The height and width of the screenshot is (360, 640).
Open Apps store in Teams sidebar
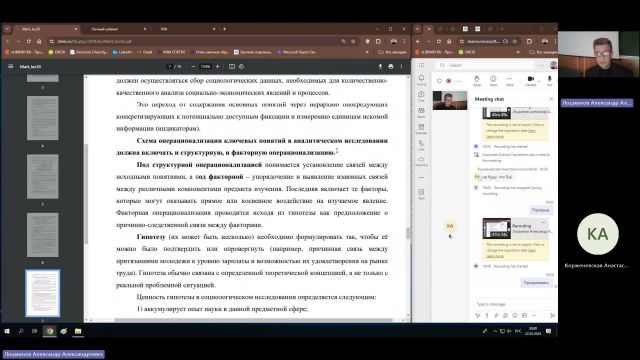[421, 194]
